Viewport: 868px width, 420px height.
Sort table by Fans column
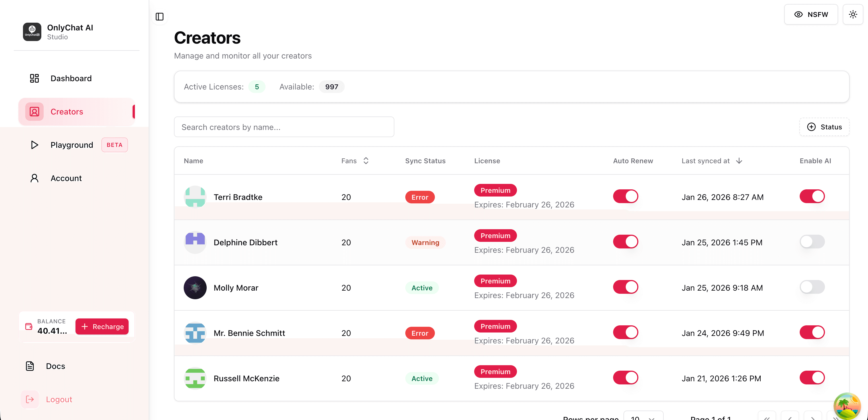point(355,161)
